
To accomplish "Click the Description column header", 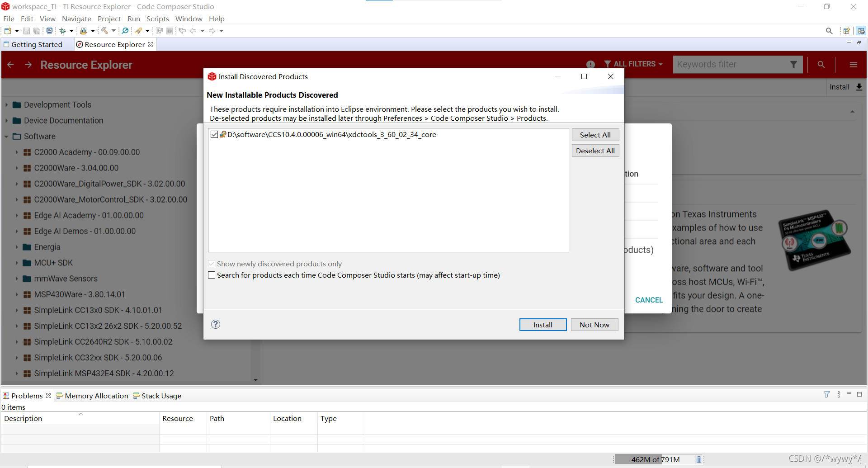I will 80,418.
